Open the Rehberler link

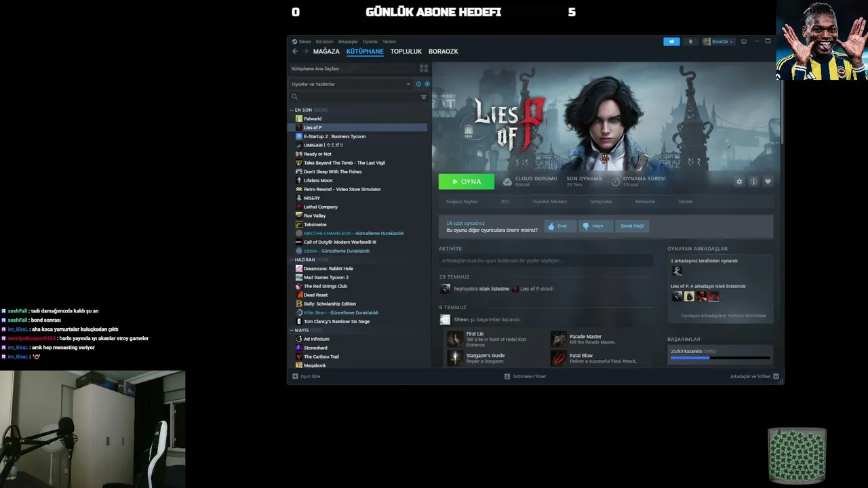(645, 201)
